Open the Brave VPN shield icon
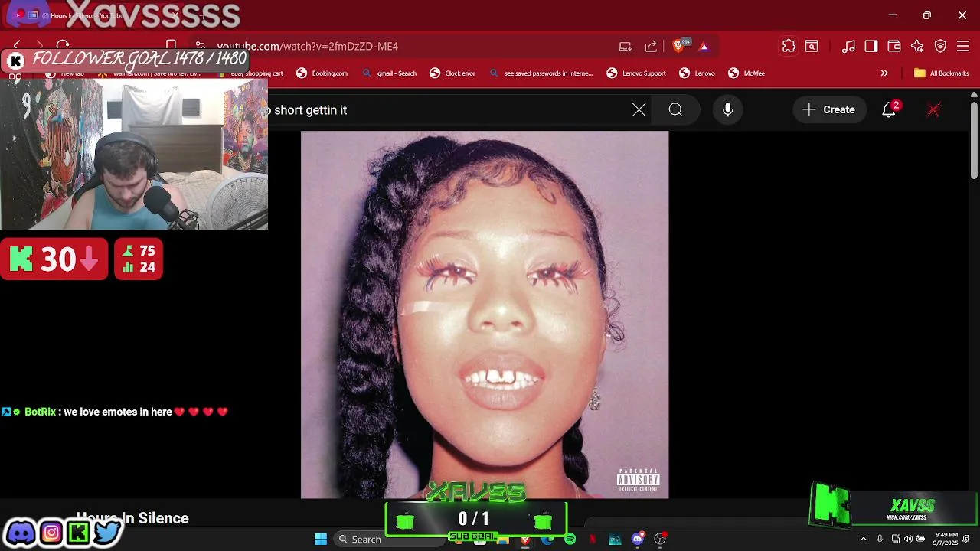The width and height of the screenshot is (980, 551). point(940,46)
